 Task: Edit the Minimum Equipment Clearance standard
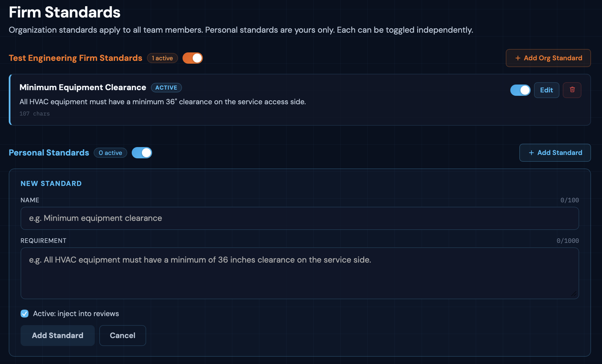click(546, 90)
